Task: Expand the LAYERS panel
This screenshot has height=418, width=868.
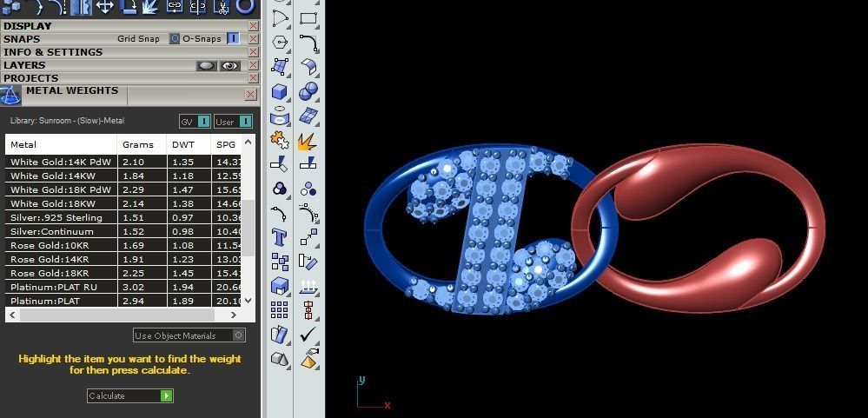Action: pos(24,65)
